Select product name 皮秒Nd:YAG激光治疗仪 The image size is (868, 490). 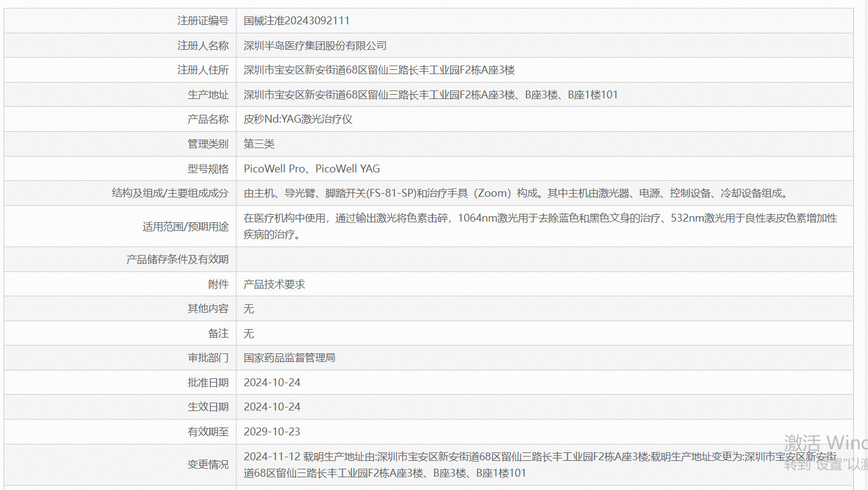click(x=298, y=119)
